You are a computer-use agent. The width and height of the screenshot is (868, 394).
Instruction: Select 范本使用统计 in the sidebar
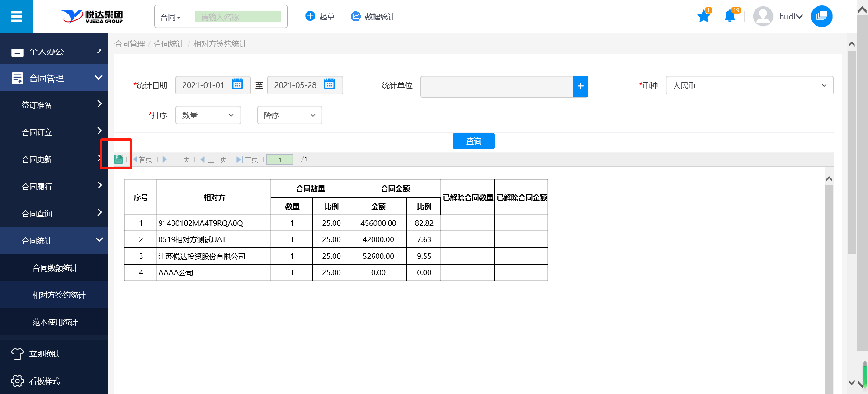(x=55, y=322)
